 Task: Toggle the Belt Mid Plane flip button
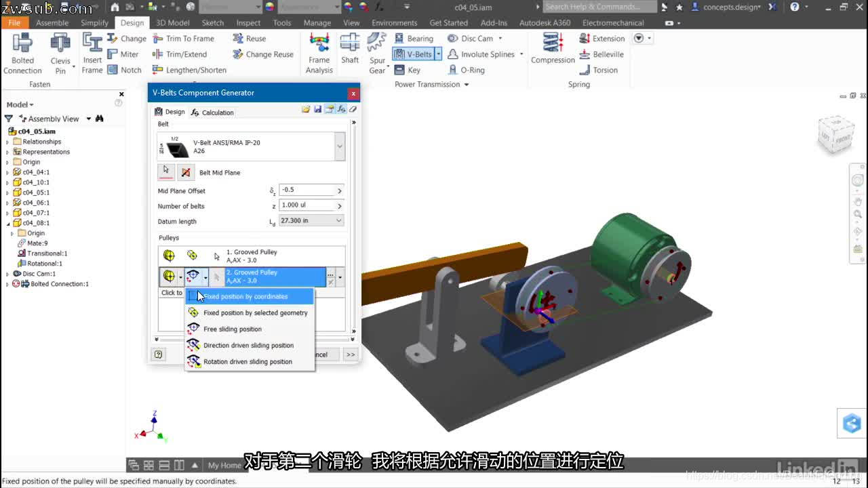185,172
